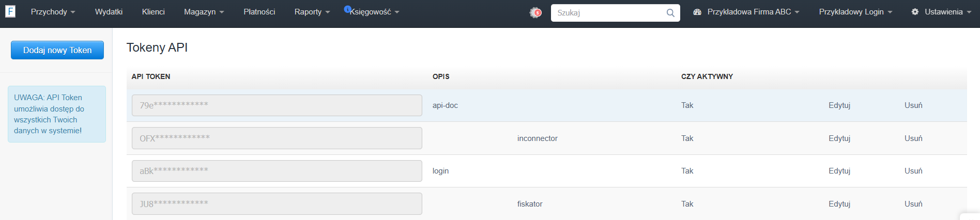Click the Dodaj nowy Token button

click(57, 50)
